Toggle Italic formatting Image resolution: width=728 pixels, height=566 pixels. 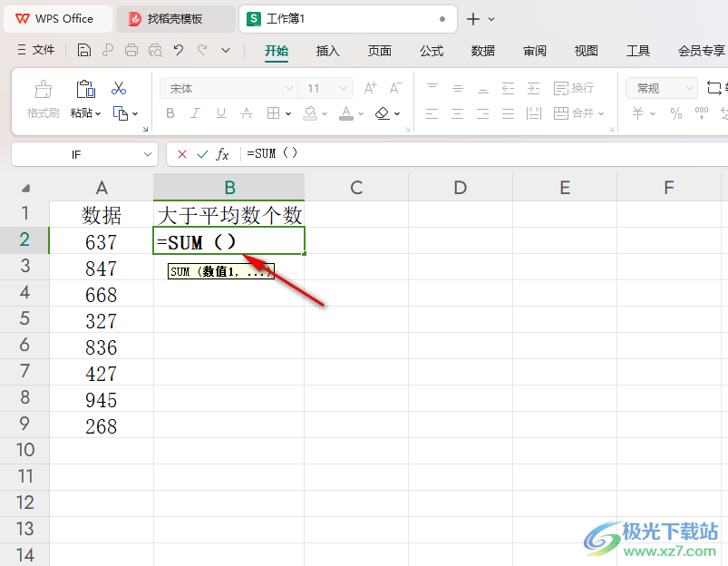coord(196,112)
